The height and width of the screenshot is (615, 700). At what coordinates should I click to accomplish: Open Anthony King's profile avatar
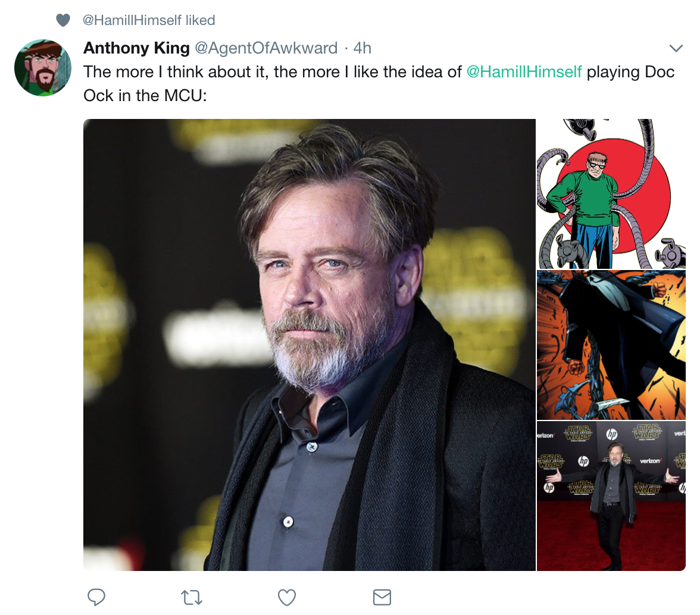43,68
